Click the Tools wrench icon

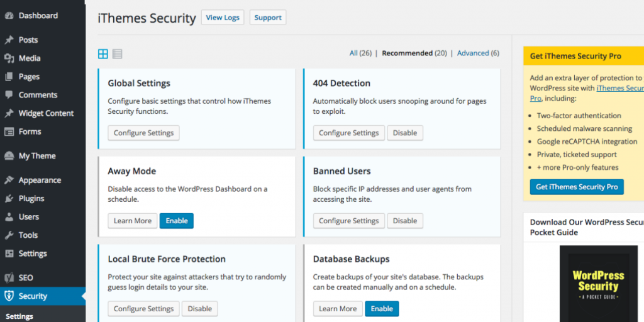[9, 235]
